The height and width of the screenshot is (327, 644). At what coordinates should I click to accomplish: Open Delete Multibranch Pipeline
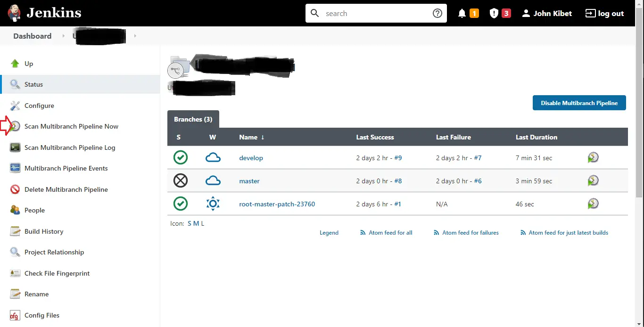(x=66, y=189)
